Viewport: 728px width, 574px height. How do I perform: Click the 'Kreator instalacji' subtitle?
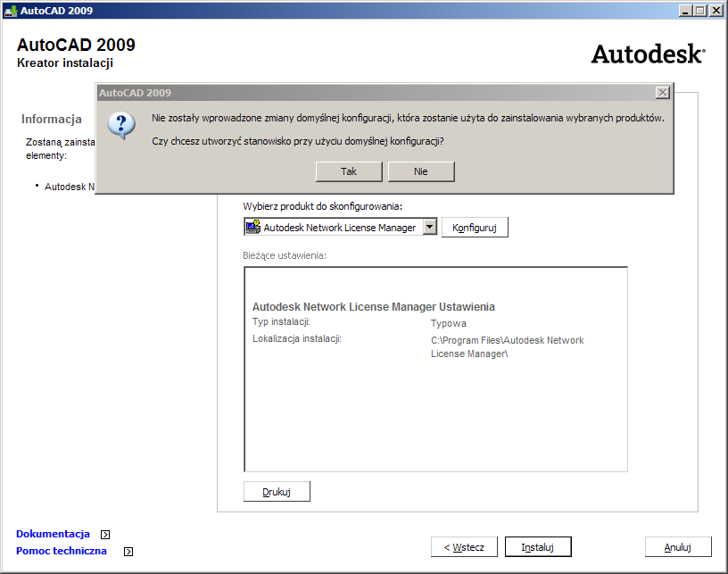tap(65, 62)
